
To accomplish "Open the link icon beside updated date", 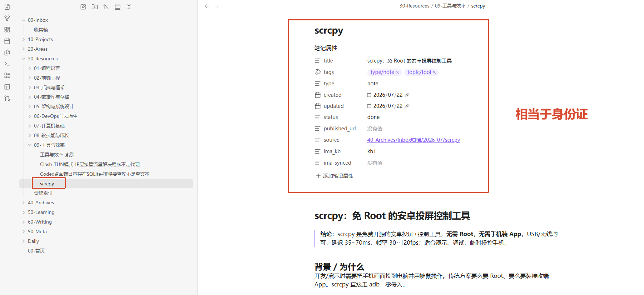I will (407, 106).
